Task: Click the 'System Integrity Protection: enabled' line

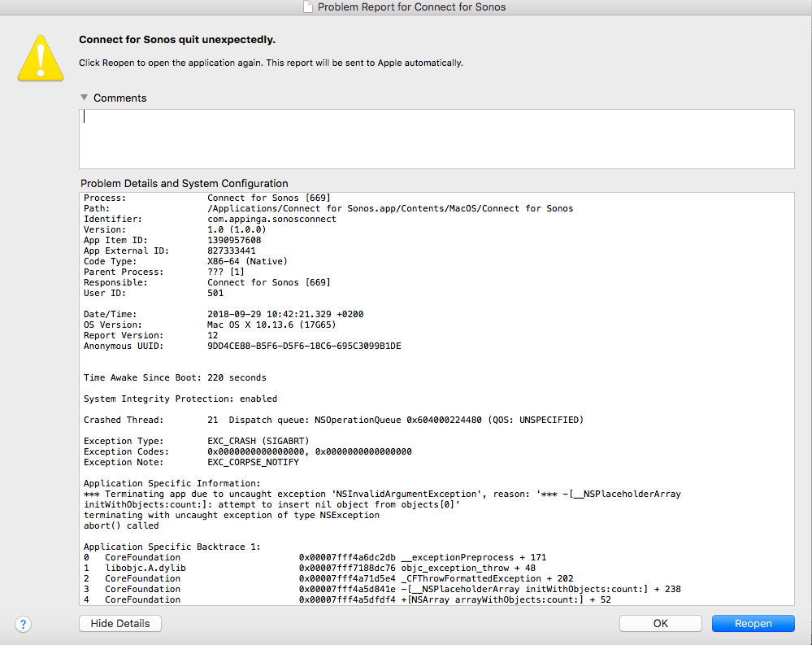Action: pyautogui.click(x=180, y=399)
